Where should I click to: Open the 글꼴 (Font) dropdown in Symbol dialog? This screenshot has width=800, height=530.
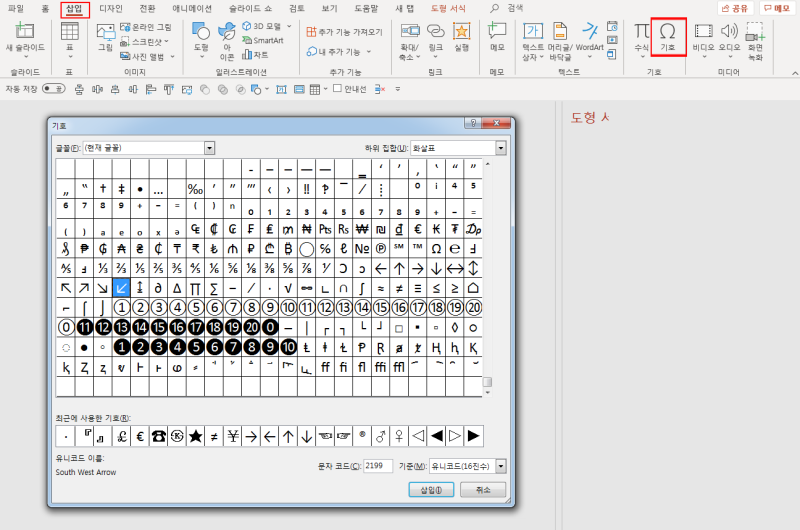[209, 148]
